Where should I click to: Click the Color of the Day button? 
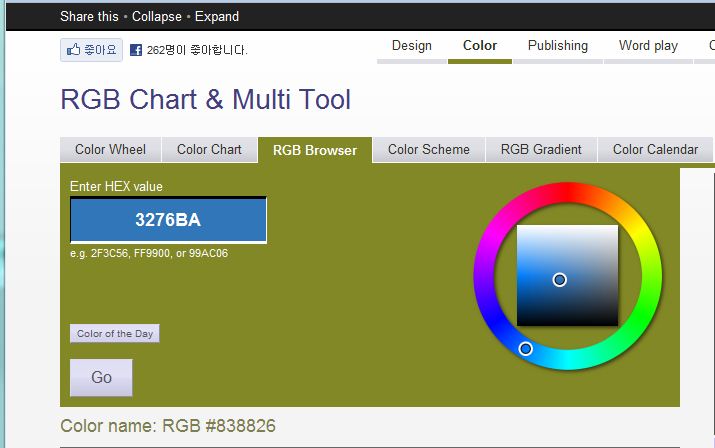point(114,333)
